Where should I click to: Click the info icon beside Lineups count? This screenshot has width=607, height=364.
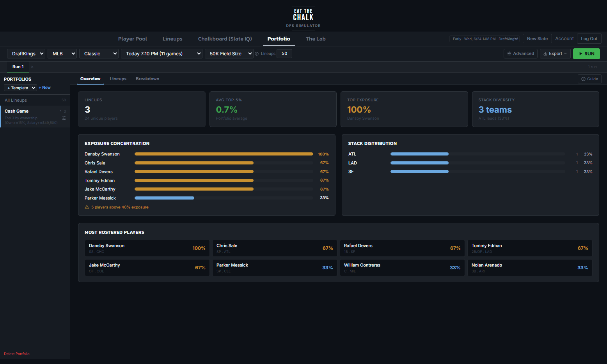point(257,54)
